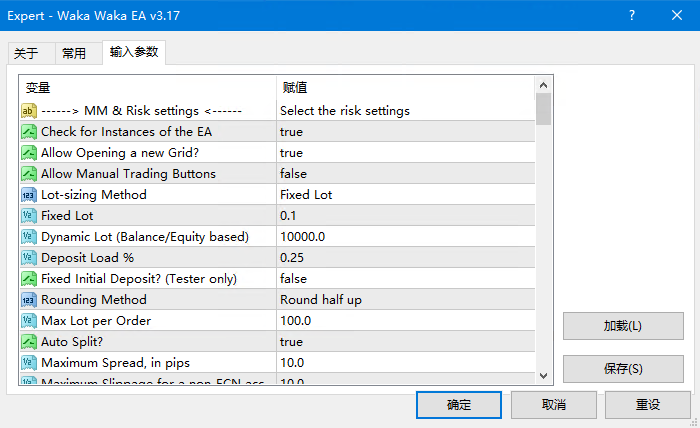The image size is (700, 428).
Task: Click the scrollbar up arrow
Action: pyautogui.click(x=543, y=84)
